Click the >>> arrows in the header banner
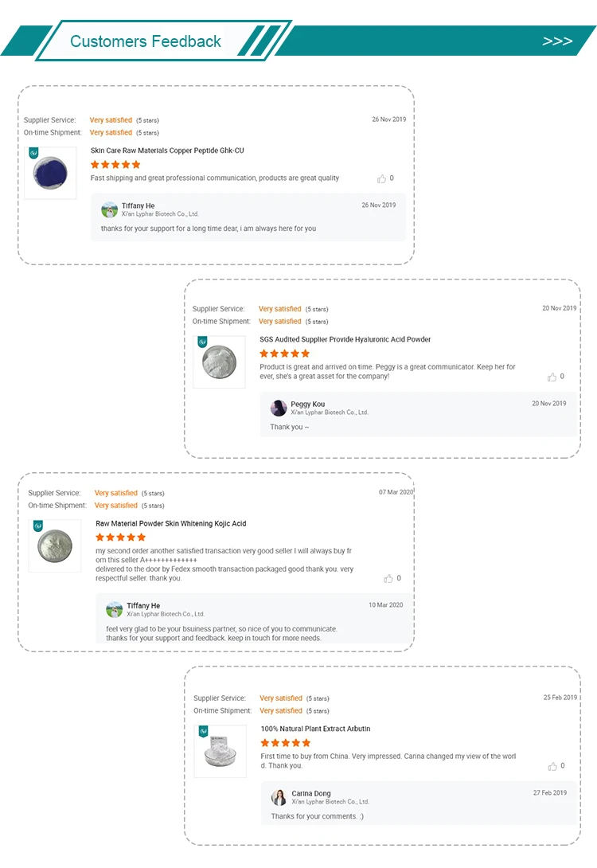Viewport: 597px width, 868px height. 557,41
